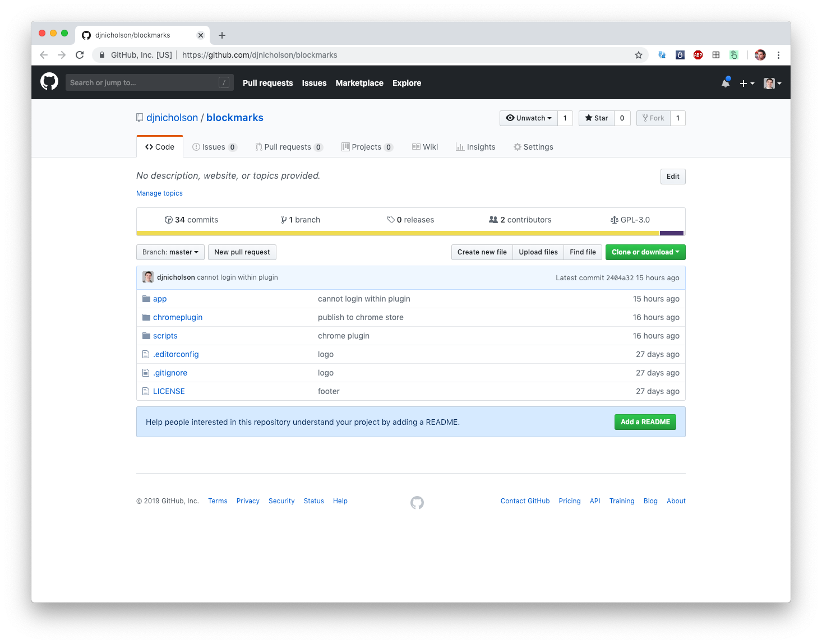Open the GPL-3.0 license link
Viewport: 822px width, 644px height.
coord(630,220)
